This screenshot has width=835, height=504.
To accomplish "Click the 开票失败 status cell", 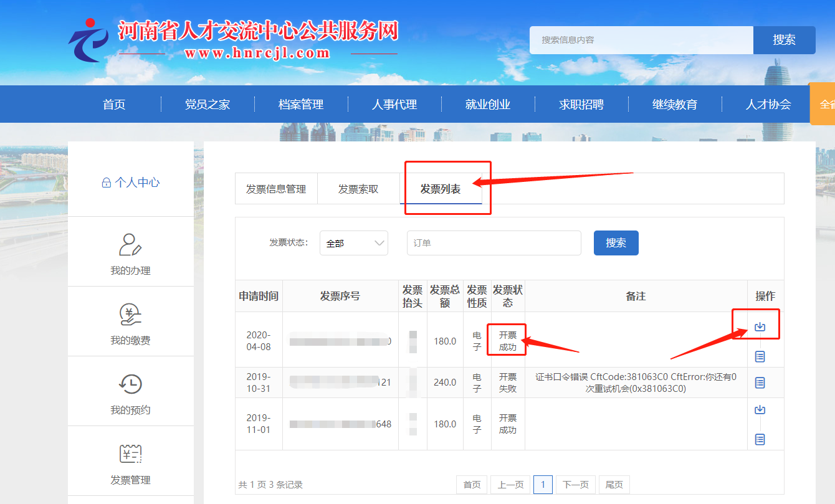I will [508, 383].
